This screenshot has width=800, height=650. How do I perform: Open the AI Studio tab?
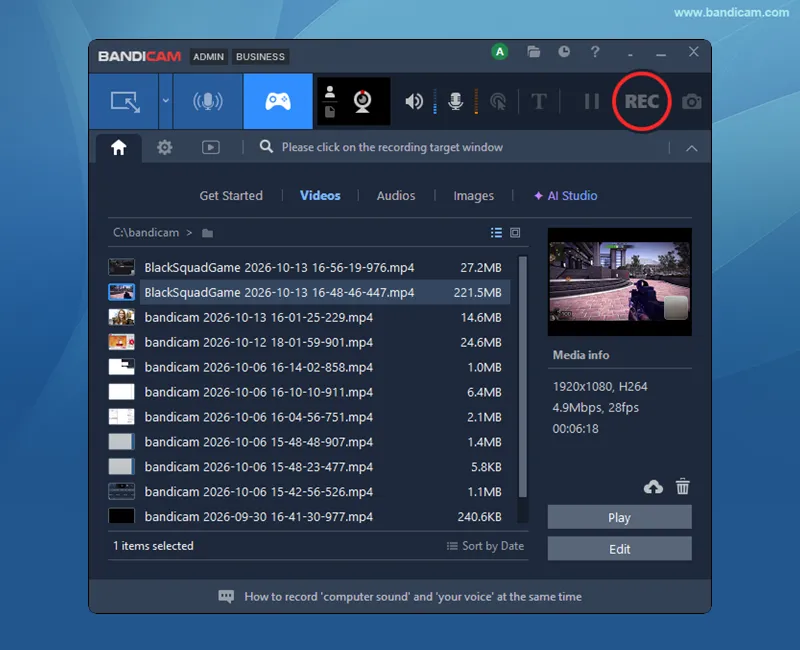click(x=565, y=195)
